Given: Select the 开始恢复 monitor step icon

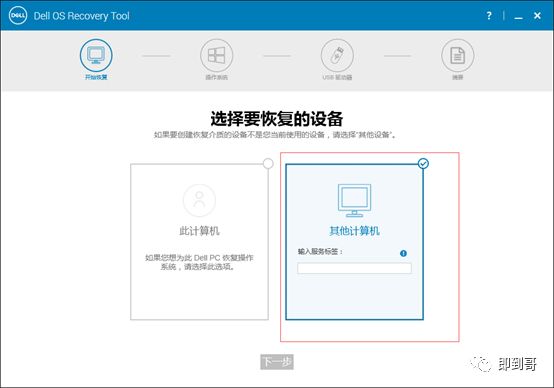Looking at the screenshot, I should point(96,55).
